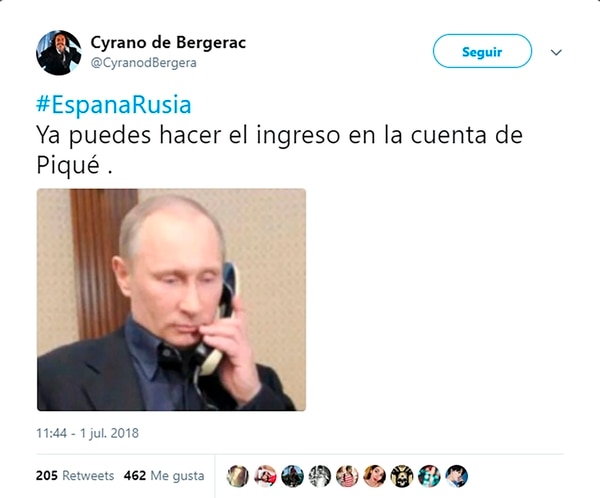Open the third liker avatar in the row

point(292,476)
